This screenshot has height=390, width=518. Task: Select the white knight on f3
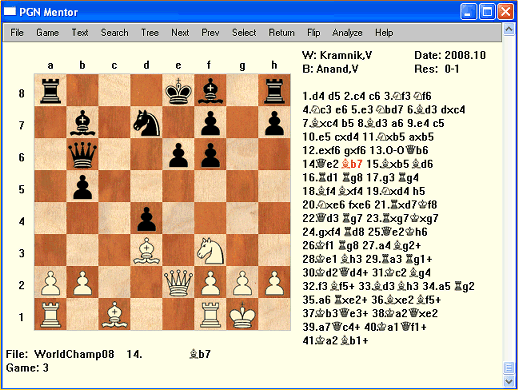[x=210, y=250]
